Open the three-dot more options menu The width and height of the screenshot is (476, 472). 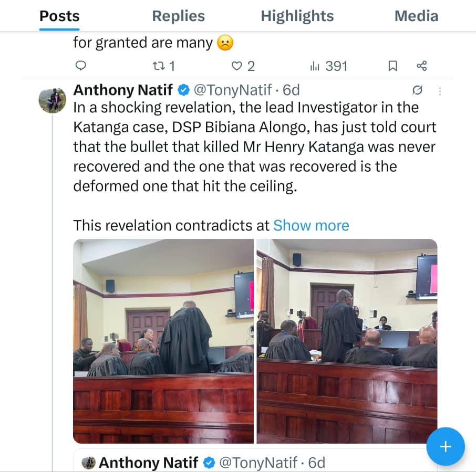click(440, 91)
